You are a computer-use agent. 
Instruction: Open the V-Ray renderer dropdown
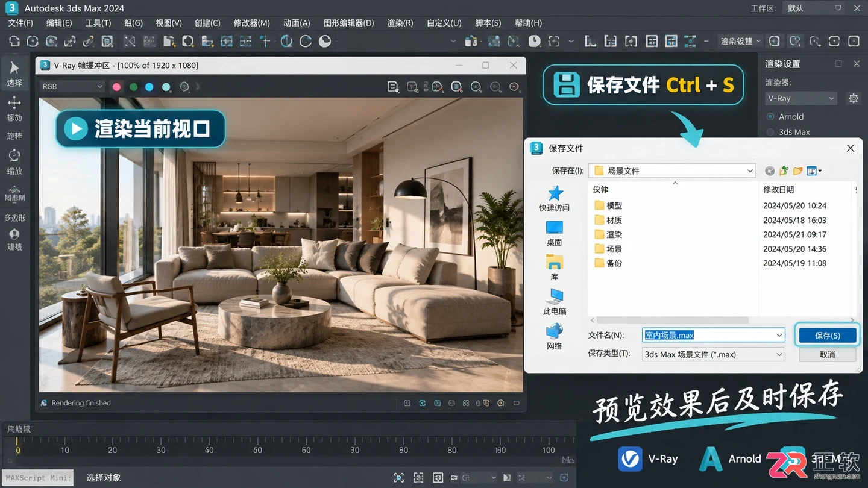pyautogui.click(x=801, y=98)
